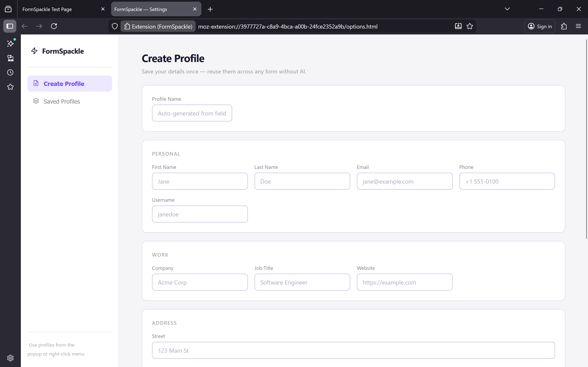Open the Extensions puzzle icon
588x367 pixels.
[564, 26]
